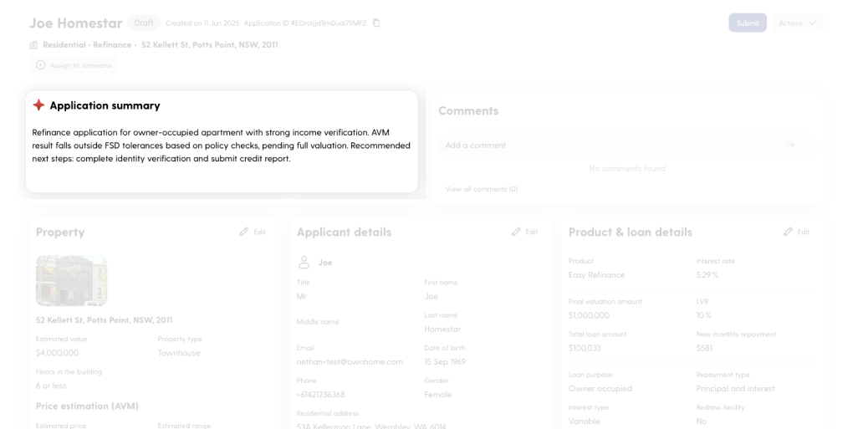Click Title value Mr
Viewport: 868px width, 429px height.
tap(302, 297)
